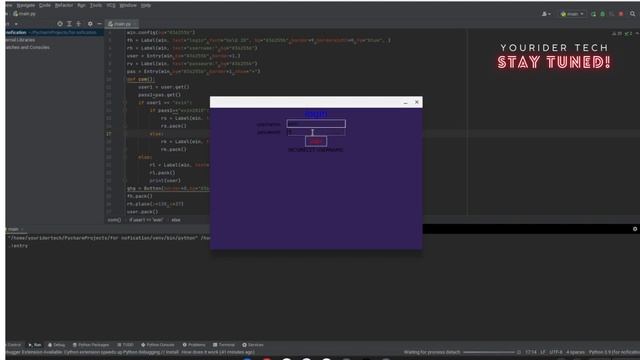Open the Tools menu
640x360 pixels.
point(96,5)
